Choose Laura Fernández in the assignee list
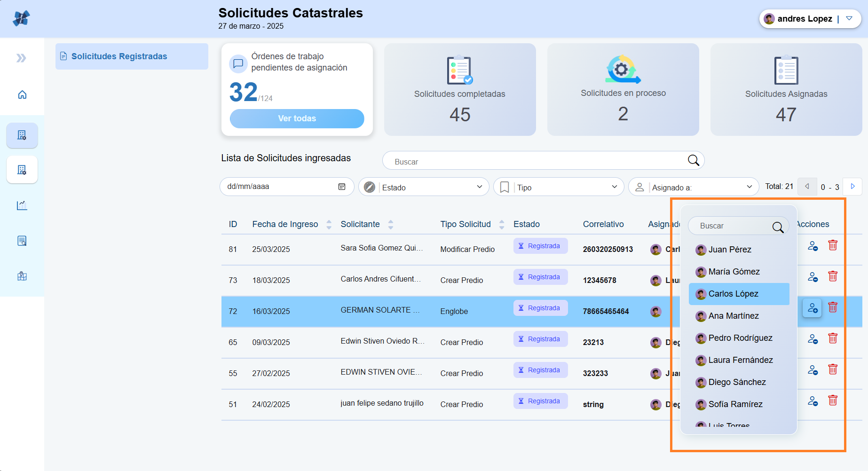This screenshot has width=868, height=471. coord(740,360)
